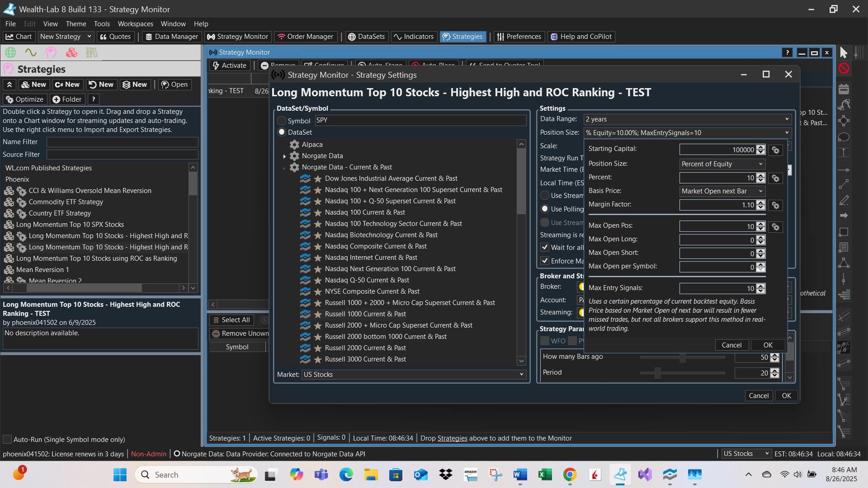Click Cancel in position size popup
The width and height of the screenshot is (868, 488).
731,345
